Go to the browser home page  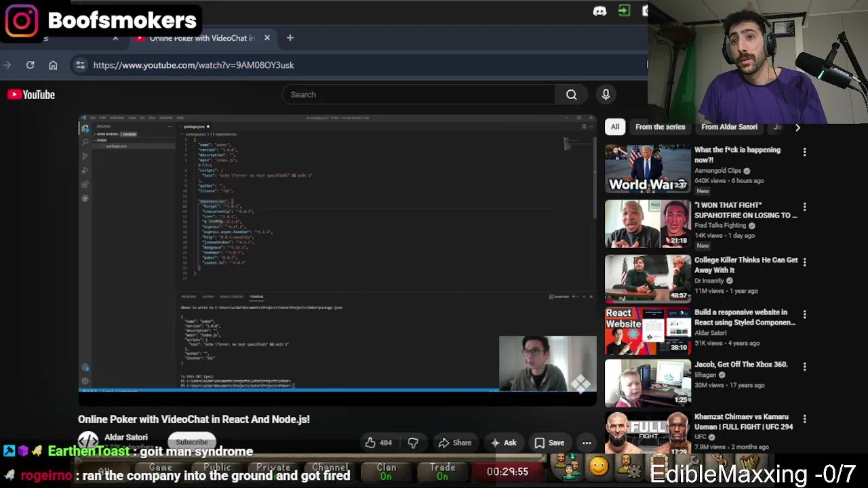point(53,65)
